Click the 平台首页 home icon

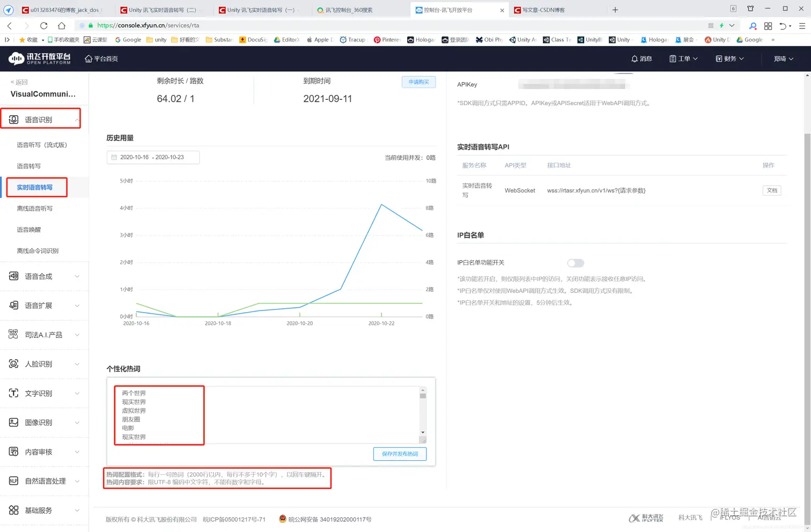point(89,58)
